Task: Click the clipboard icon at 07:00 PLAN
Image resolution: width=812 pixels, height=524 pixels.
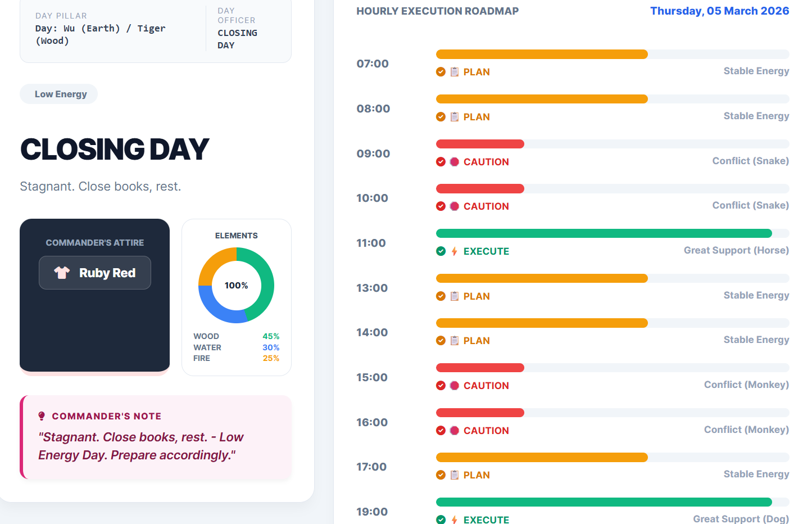Action: click(455, 72)
